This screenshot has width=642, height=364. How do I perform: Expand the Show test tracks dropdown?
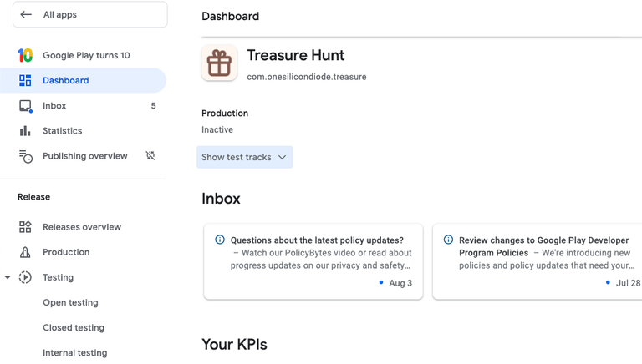click(x=244, y=157)
